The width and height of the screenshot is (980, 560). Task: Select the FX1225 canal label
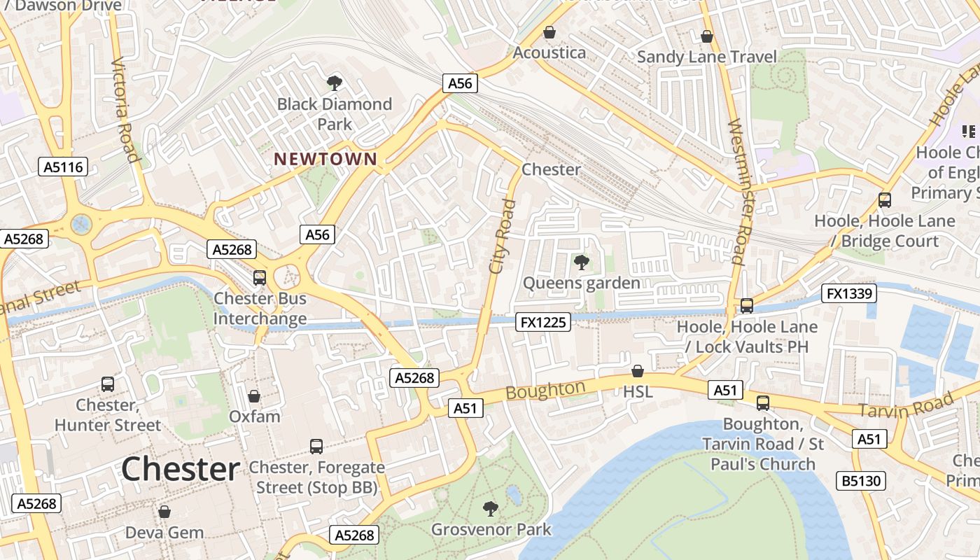tap(543, 323)
